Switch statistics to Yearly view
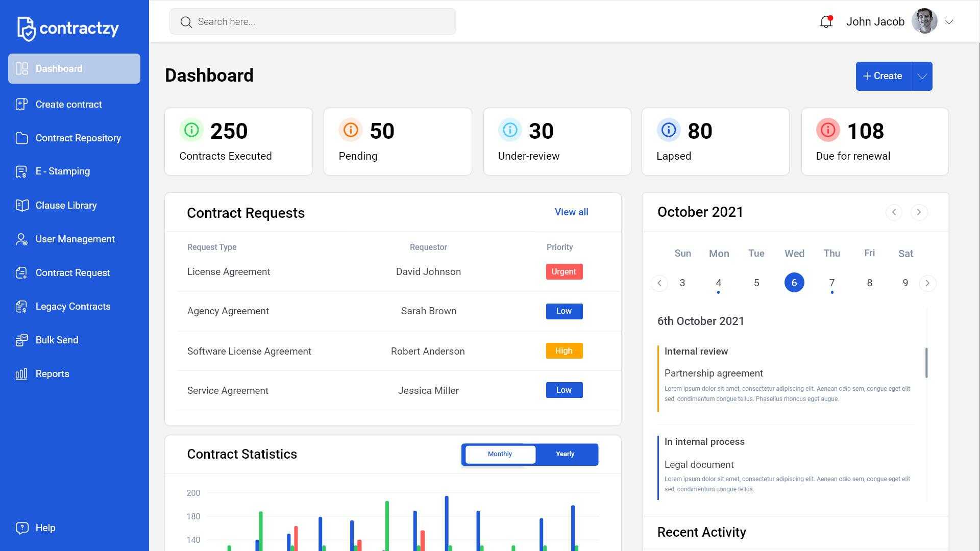 pyautogui.click(x=565, y=454)
